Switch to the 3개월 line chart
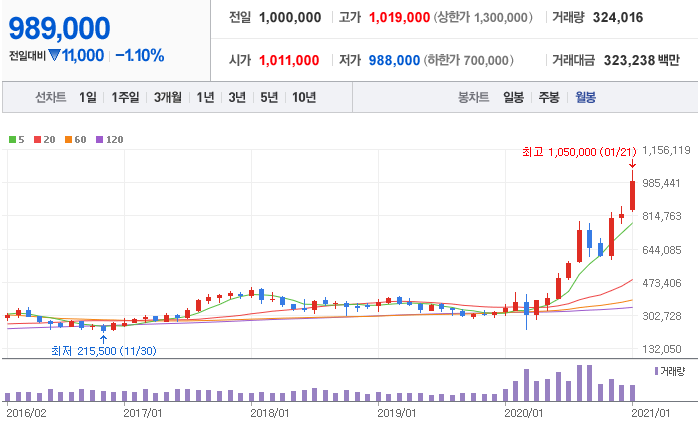The height and width of the screenshot is (432, 698). [168, 97]
